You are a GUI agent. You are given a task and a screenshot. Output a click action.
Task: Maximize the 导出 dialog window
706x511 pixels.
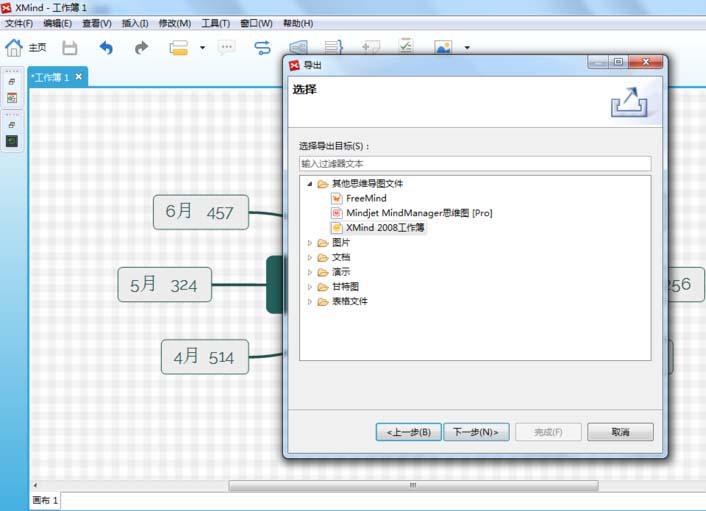(619, 62)
